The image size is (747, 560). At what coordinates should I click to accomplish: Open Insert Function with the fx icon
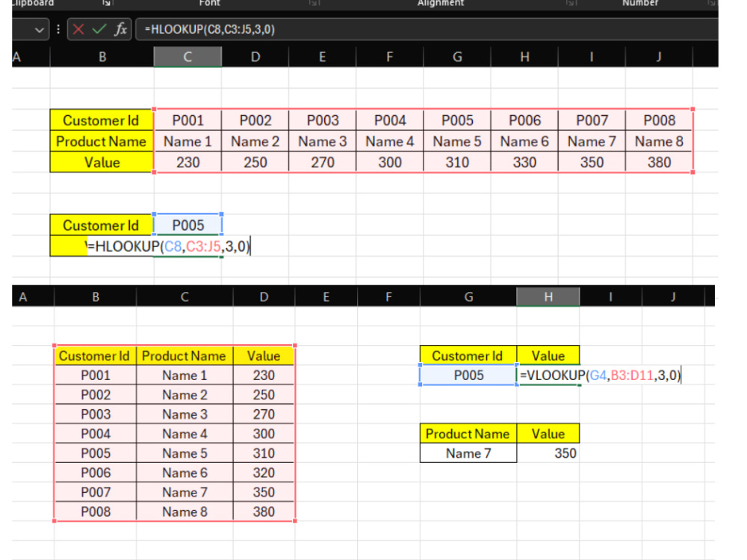coord(120,30)
